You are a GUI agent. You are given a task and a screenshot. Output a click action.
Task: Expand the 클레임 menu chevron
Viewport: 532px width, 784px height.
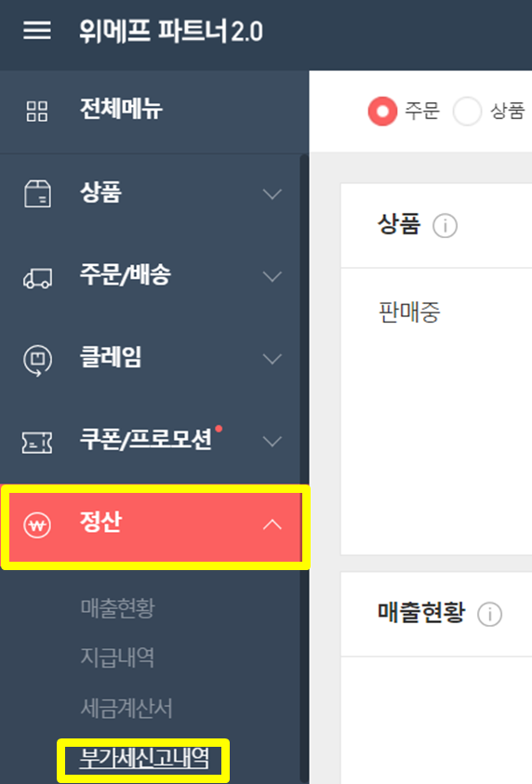pos(273,359)
